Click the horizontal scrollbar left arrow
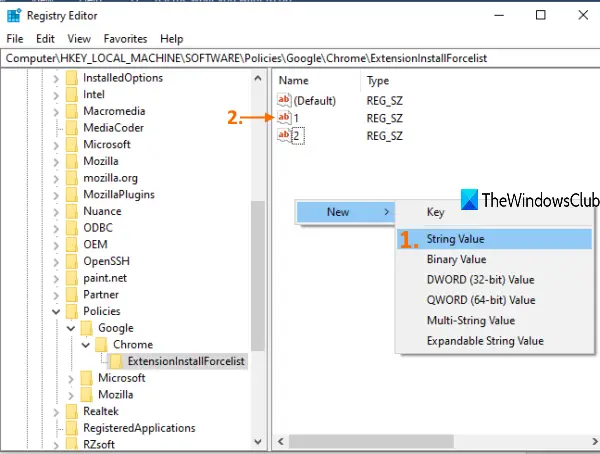600x454 pixels. [x=280, y=441]
